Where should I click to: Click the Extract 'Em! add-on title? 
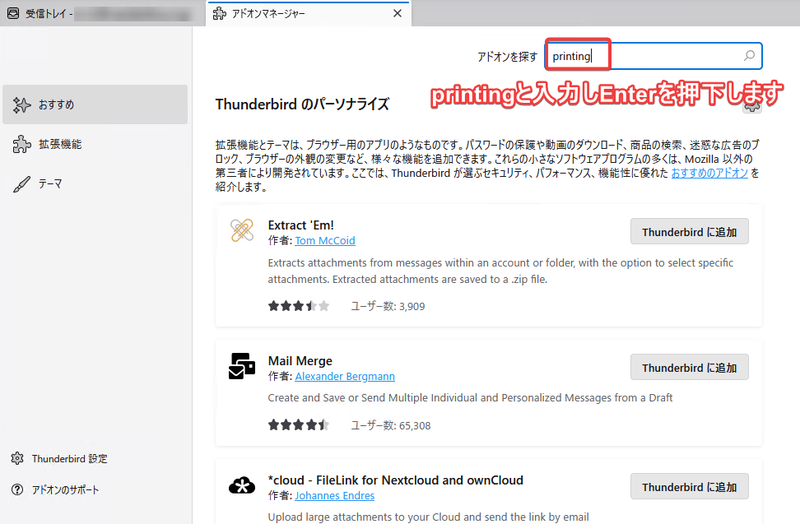coord(301,225)
